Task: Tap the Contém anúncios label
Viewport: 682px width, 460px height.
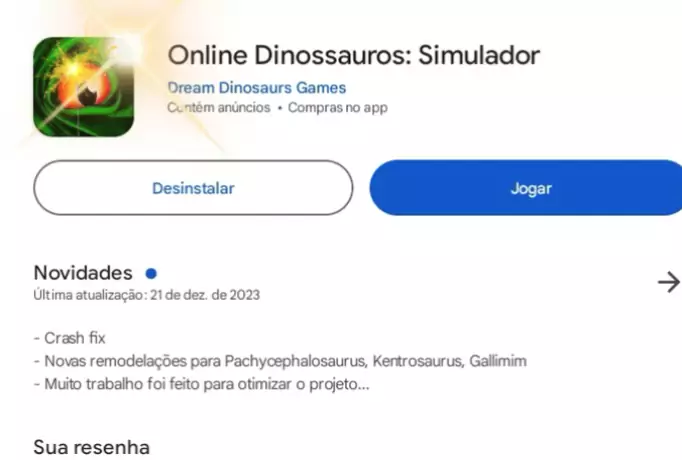Action: point(219,107)
